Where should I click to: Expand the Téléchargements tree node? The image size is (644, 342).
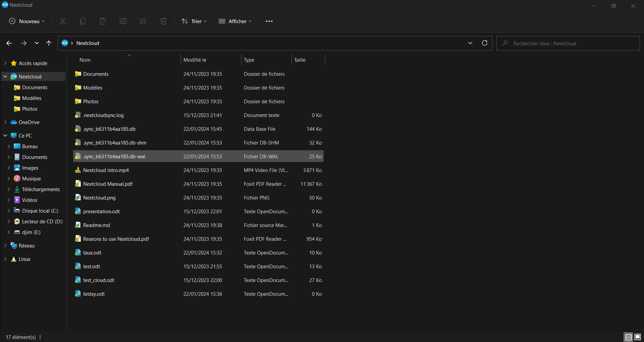click(x=9, y=189)
